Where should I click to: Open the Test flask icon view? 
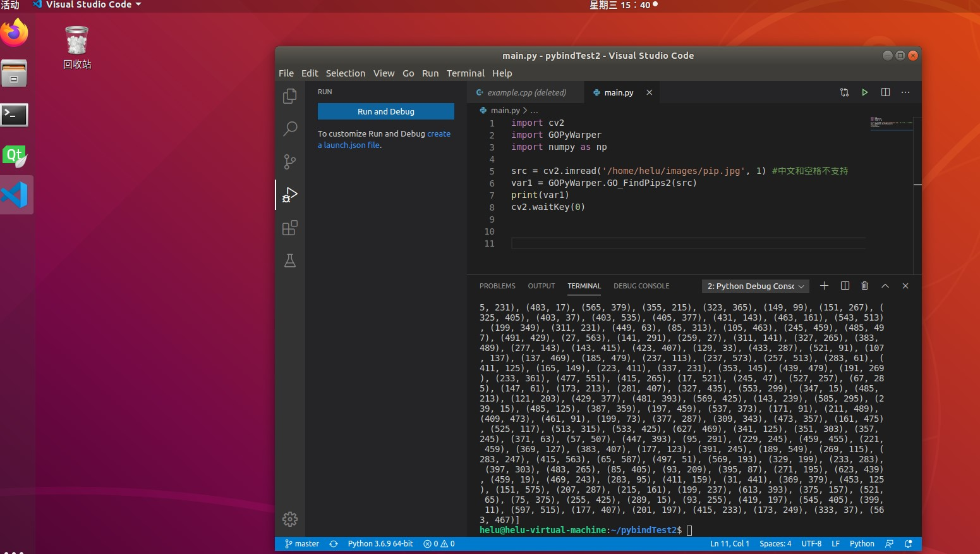tap(290, 261)
